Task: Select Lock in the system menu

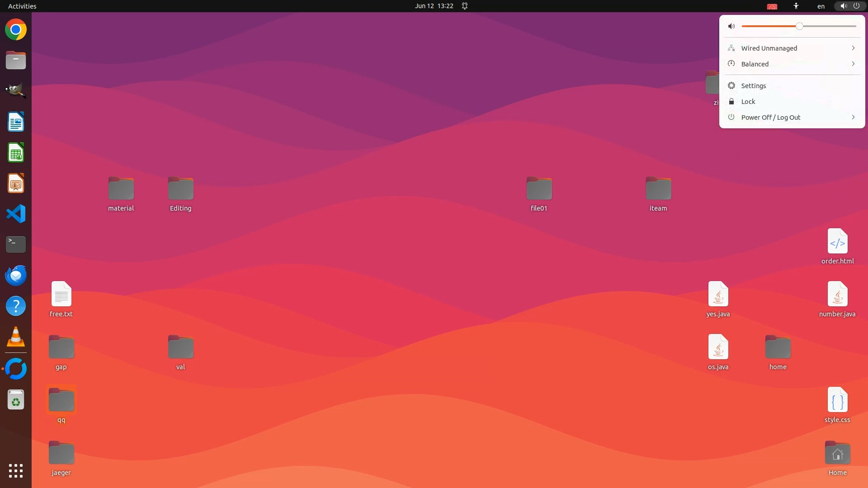Action: [x=748, y=102]
